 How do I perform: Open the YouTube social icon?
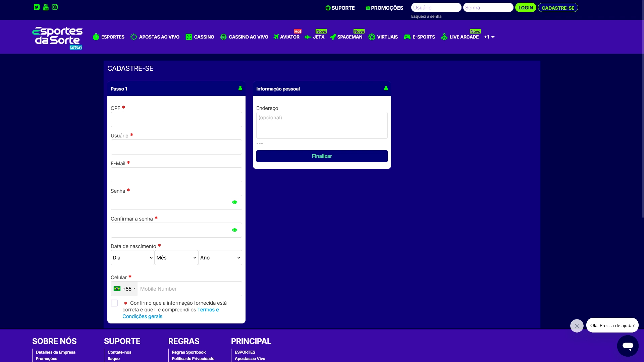click(x=46, y=7)
